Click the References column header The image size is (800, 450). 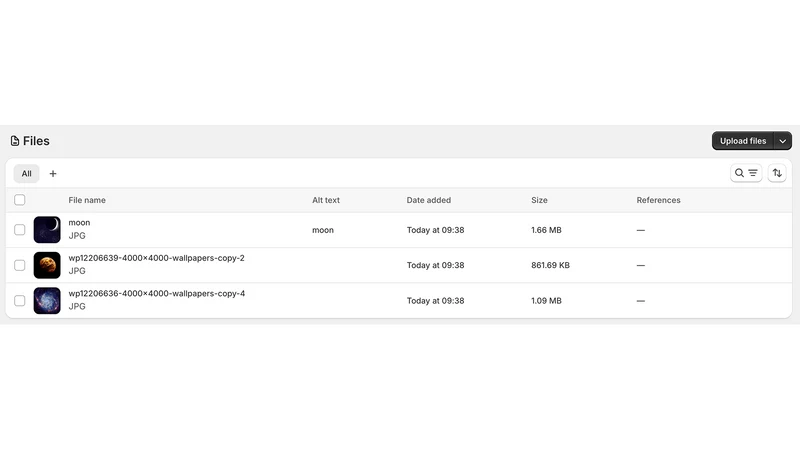tap(658, 200)
